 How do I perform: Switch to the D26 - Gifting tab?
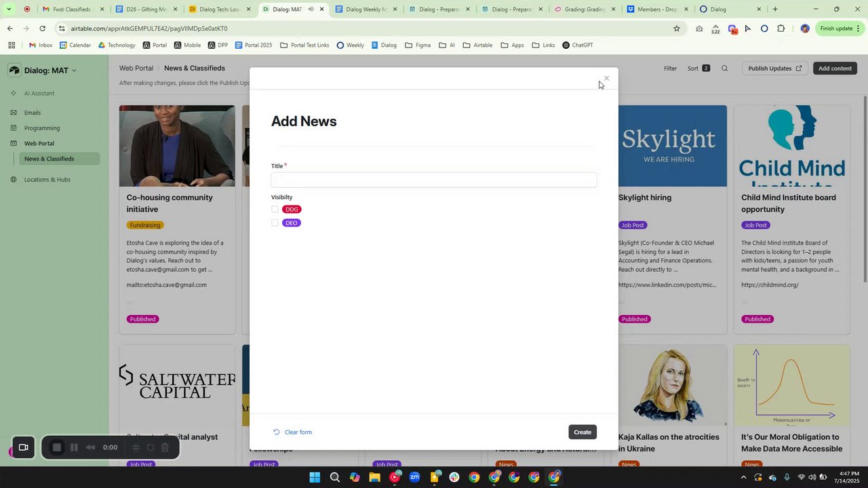click(x=146, y=9)
